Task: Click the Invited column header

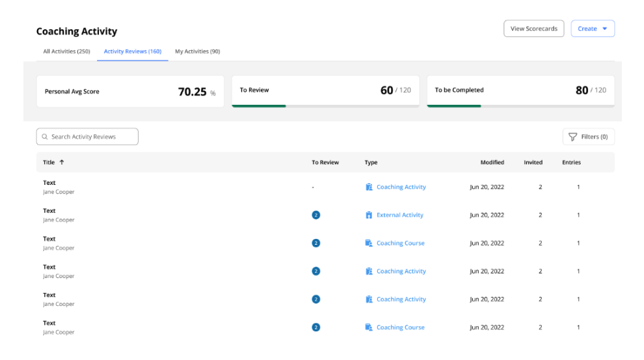Action: (x=533, y=162)
